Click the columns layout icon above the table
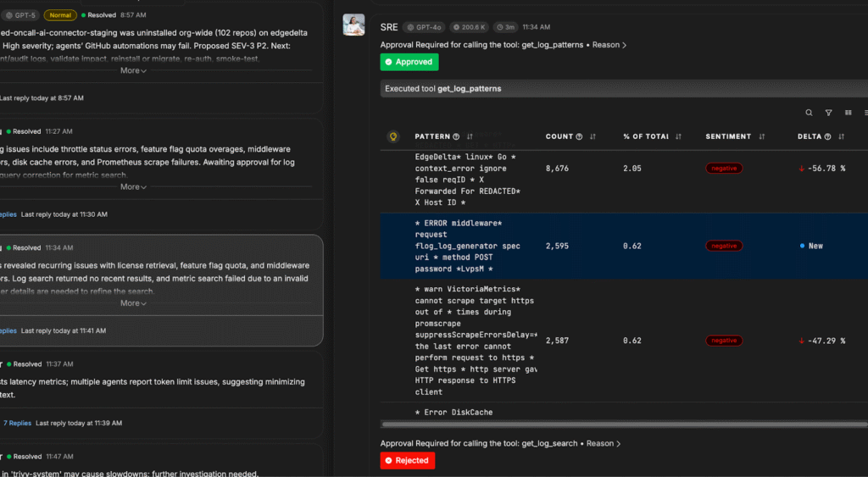Screen dimensions: 868x477 coord(847,113)
